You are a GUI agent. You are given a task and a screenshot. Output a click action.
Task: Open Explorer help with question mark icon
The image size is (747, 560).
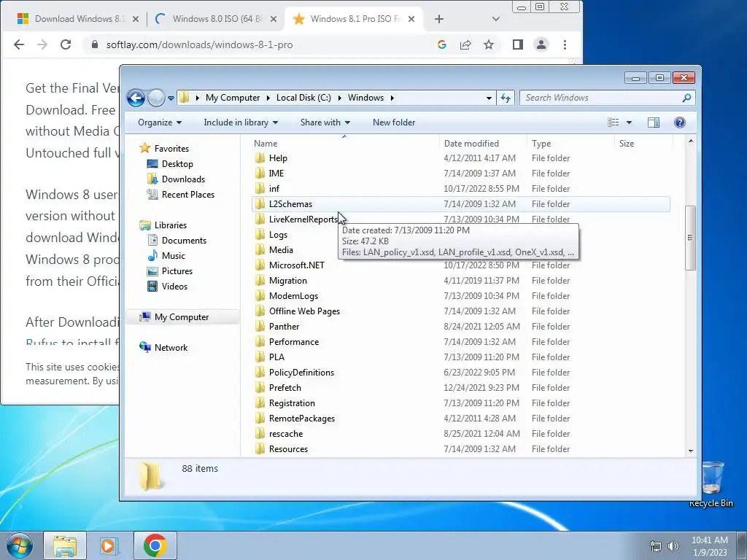[680, 122]
